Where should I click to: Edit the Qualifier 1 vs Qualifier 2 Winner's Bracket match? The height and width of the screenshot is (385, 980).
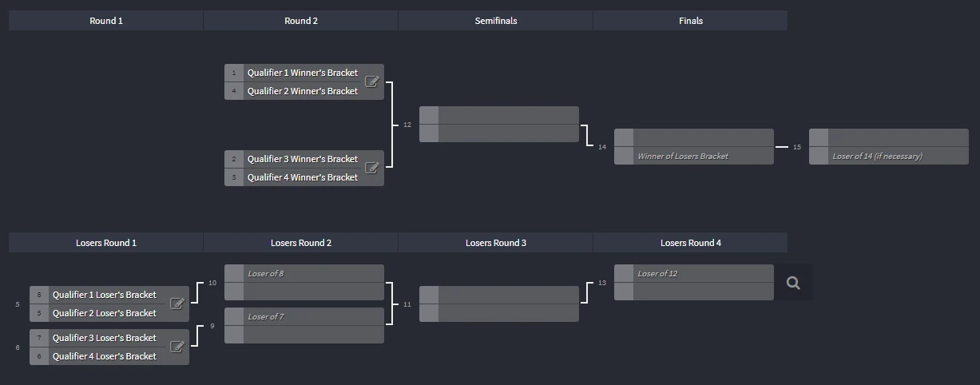371,81
